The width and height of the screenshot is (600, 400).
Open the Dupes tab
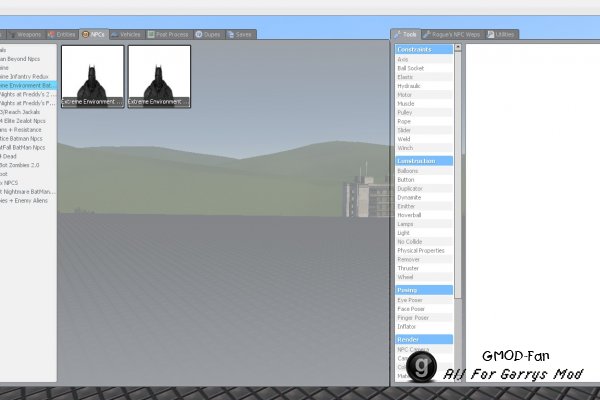pos(208,34)
